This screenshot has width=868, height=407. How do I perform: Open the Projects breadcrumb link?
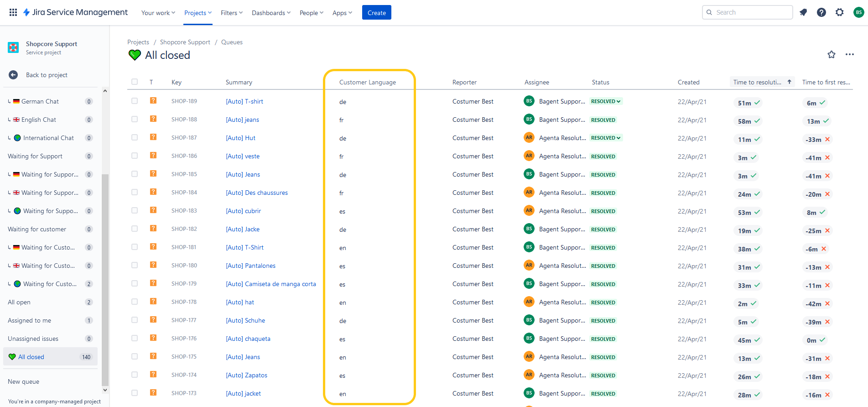(138, 42)
